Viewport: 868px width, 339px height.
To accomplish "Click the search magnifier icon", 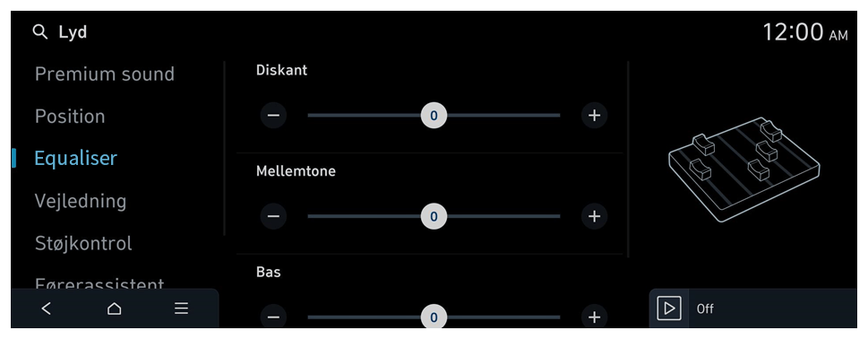I will [39, 32].
